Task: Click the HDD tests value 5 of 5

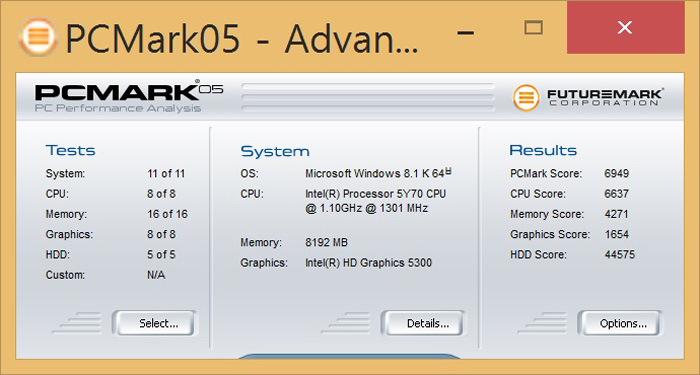Action: [x=161, y=255]
